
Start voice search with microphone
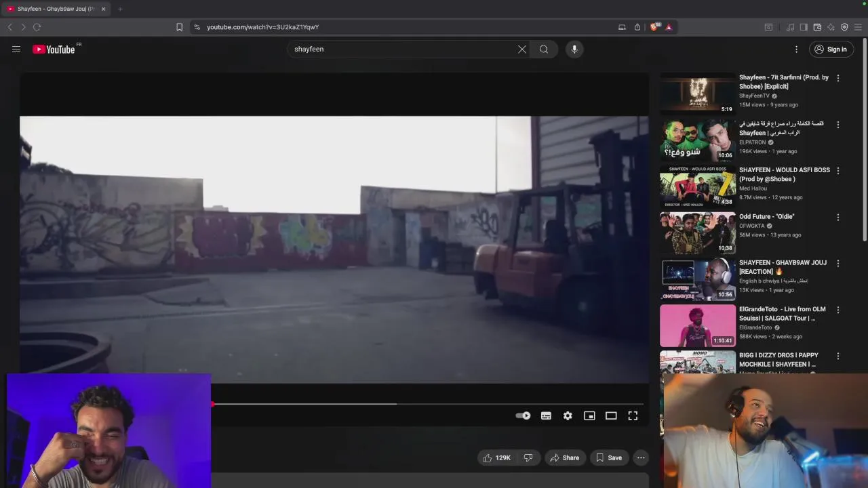tap(574, 49)
